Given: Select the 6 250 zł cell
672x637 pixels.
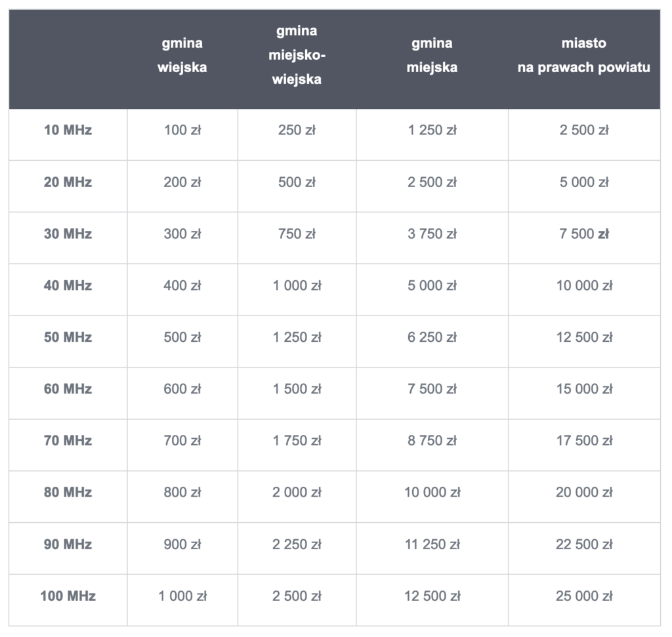Looking at the screenshot, I should 432,337.
